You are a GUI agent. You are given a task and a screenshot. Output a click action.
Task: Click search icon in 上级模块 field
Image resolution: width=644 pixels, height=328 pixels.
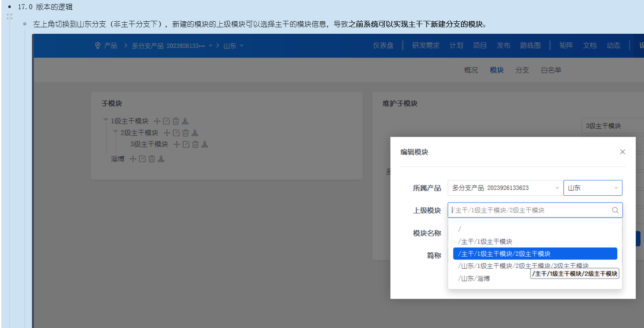coord(615,210)
